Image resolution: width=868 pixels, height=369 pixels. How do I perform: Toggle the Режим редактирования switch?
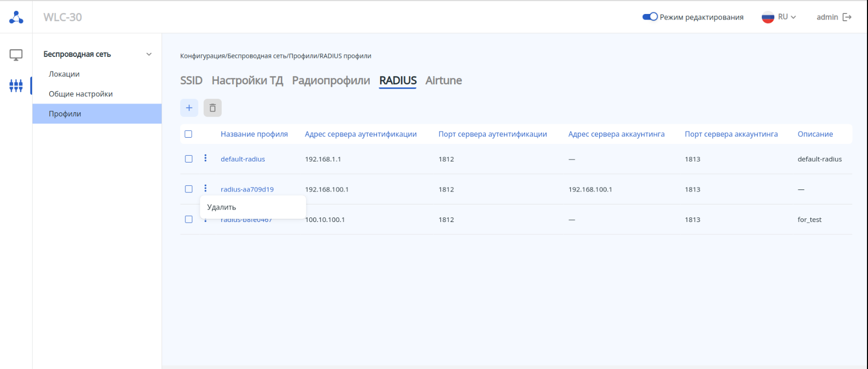tap(650, 17)
